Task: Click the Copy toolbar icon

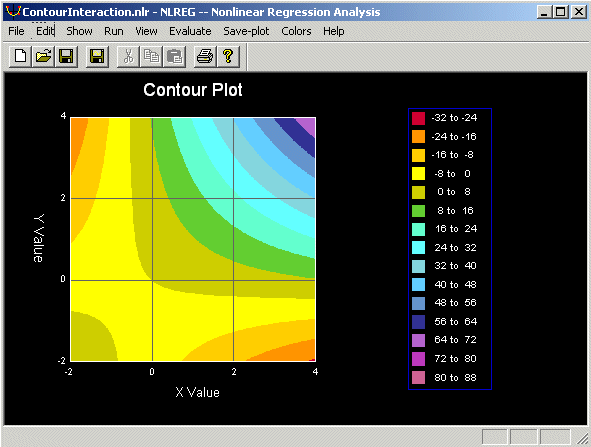Action: (x=151, y=57)
